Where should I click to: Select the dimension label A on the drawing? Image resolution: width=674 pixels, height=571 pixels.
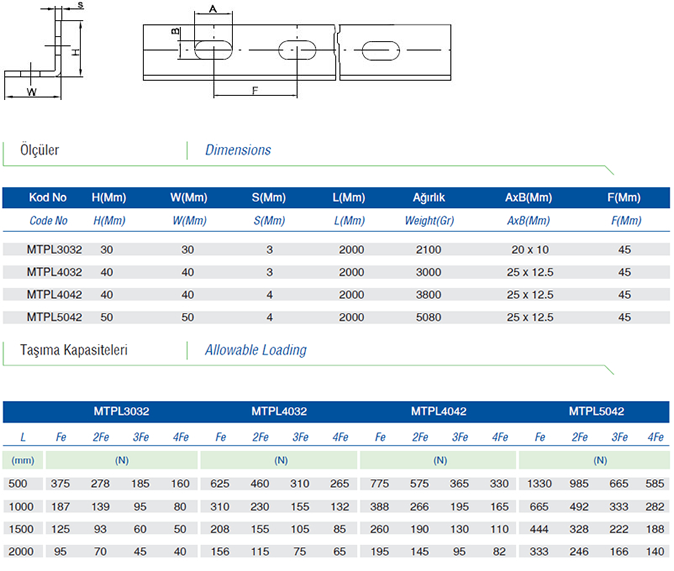[213, 9]
